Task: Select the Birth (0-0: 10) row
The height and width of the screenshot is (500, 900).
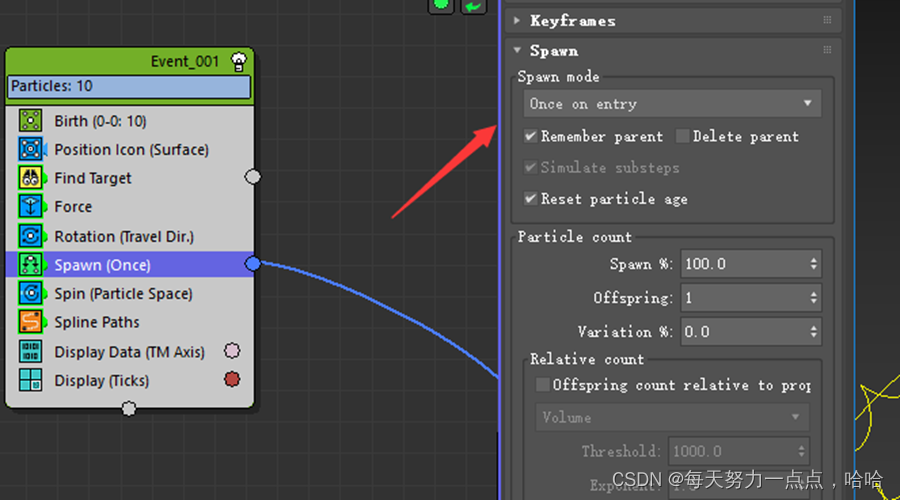Action: [x=130, y=121]
